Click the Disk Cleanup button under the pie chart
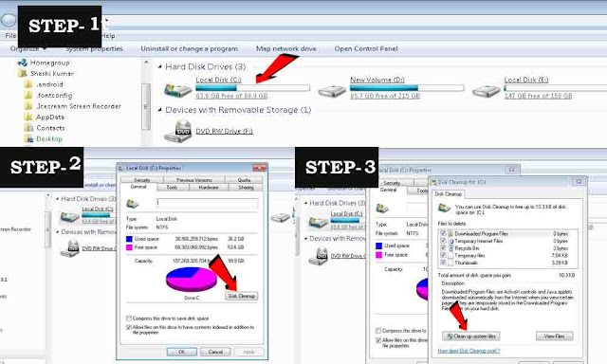The image size is (607, 364). [241, 296]
